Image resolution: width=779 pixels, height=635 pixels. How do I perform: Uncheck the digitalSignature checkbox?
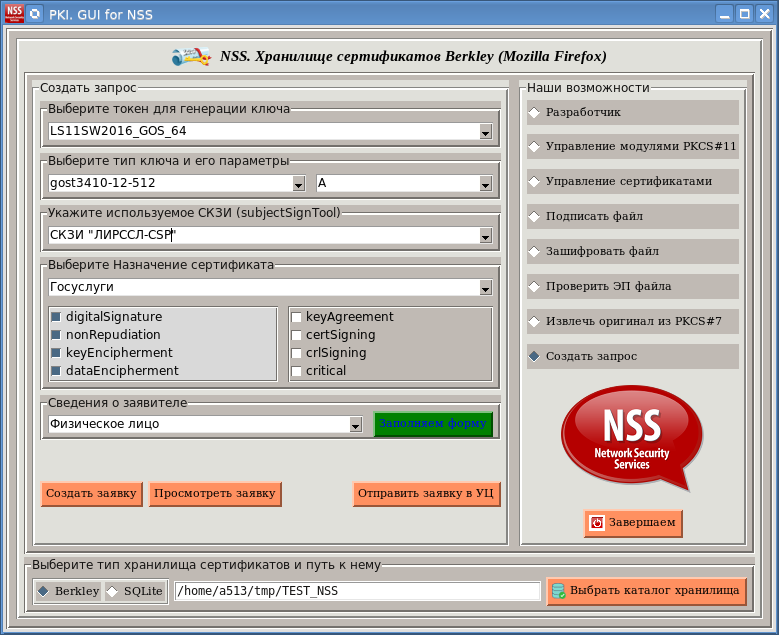click(56, 317)
